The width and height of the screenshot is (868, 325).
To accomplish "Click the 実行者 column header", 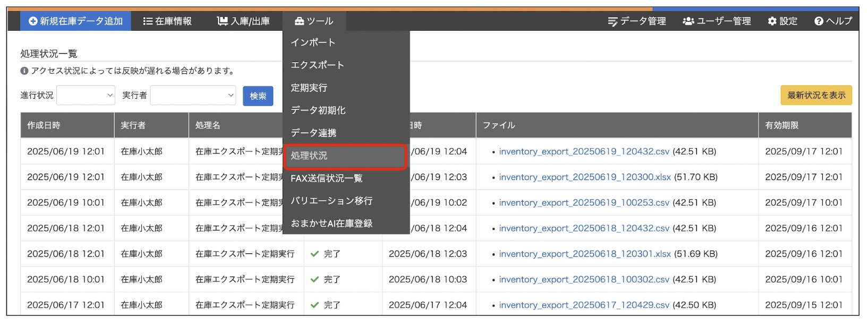I will tap(151, 125).
